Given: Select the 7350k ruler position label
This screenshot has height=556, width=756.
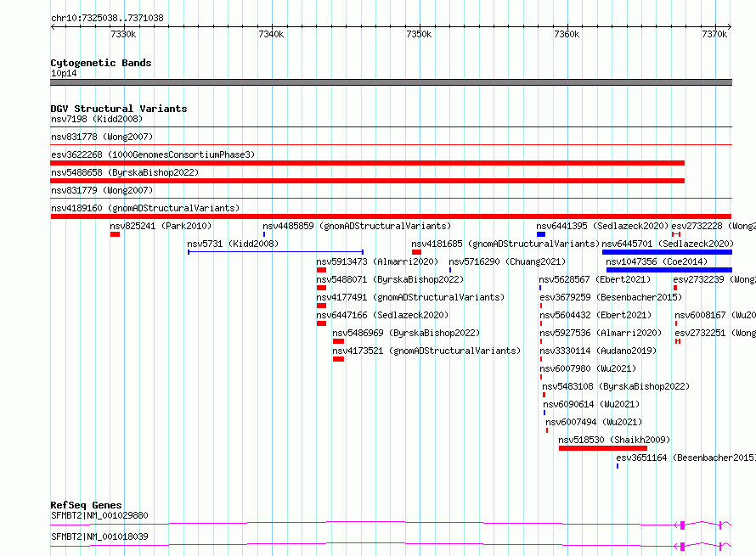Looking at the screenshot, I should (x=419, y=34).
